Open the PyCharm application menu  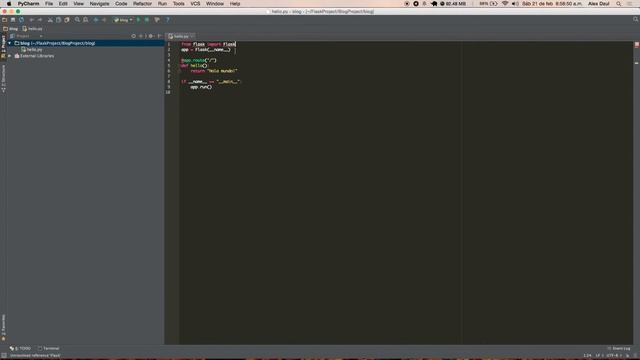tap(28, 4)
